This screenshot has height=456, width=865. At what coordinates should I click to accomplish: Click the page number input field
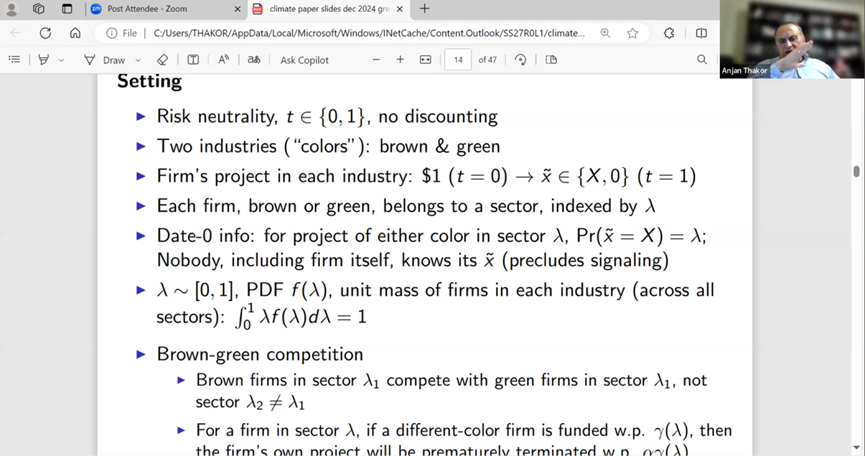tap(457, 60)
